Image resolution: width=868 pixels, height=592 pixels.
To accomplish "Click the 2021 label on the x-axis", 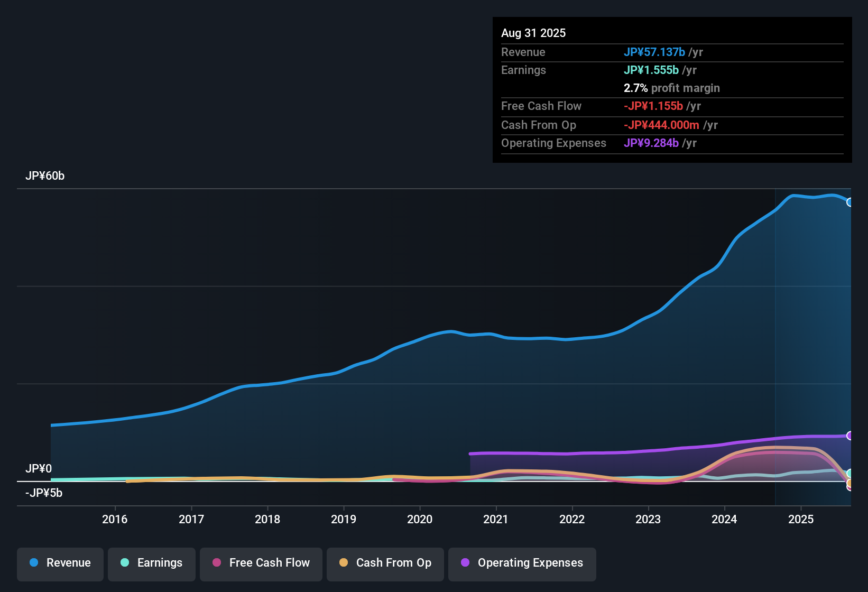I will tap(496, 519).
